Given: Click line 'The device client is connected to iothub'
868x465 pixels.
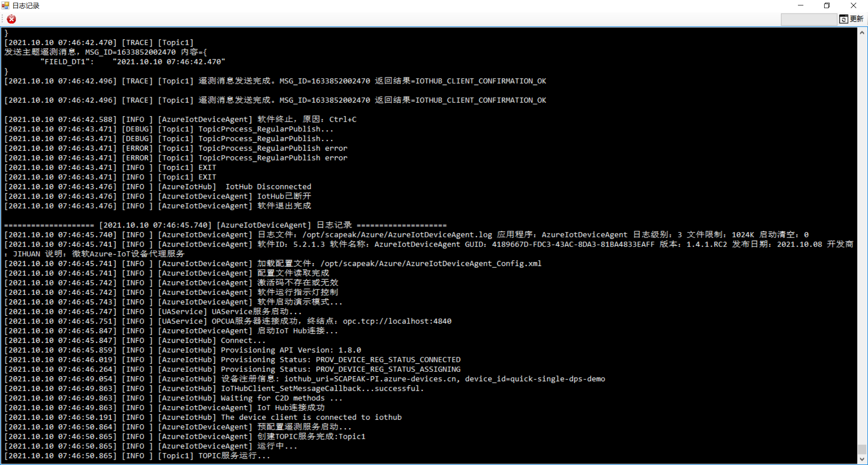Looking at the screenshot, I should point(203,418).
